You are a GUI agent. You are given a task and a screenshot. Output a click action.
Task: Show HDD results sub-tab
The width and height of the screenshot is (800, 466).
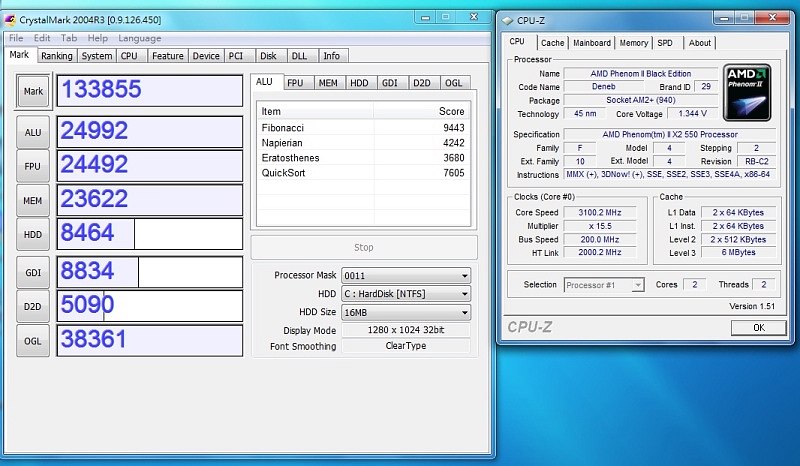tap(359, 83)
